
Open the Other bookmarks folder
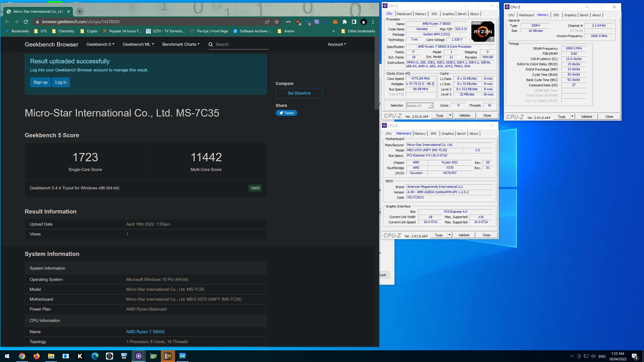click(358, 31)
